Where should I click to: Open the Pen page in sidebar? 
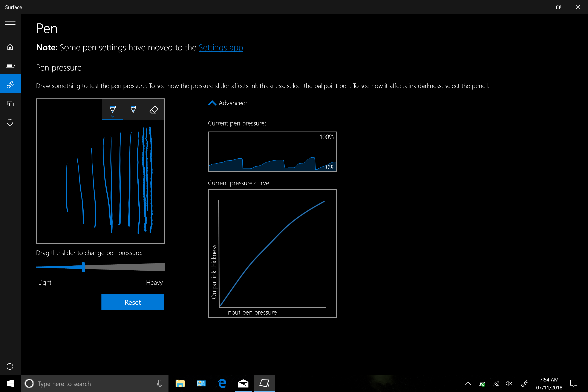click(10, 84)
